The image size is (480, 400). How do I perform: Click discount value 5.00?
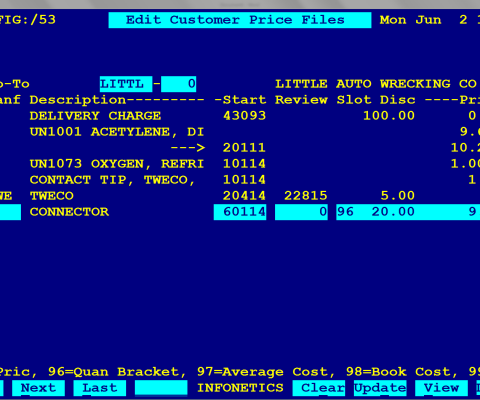[x=398, y=196]
